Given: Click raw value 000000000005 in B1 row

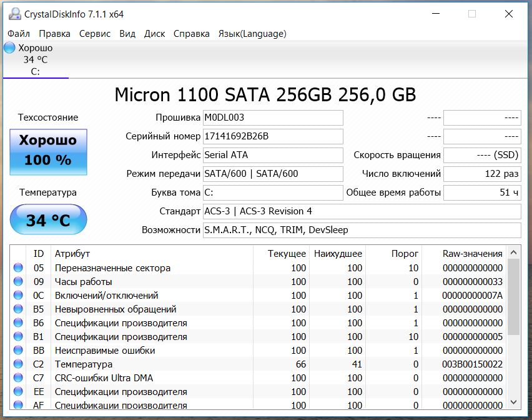Looking at the screenshot, I should (x=472, y=337).
